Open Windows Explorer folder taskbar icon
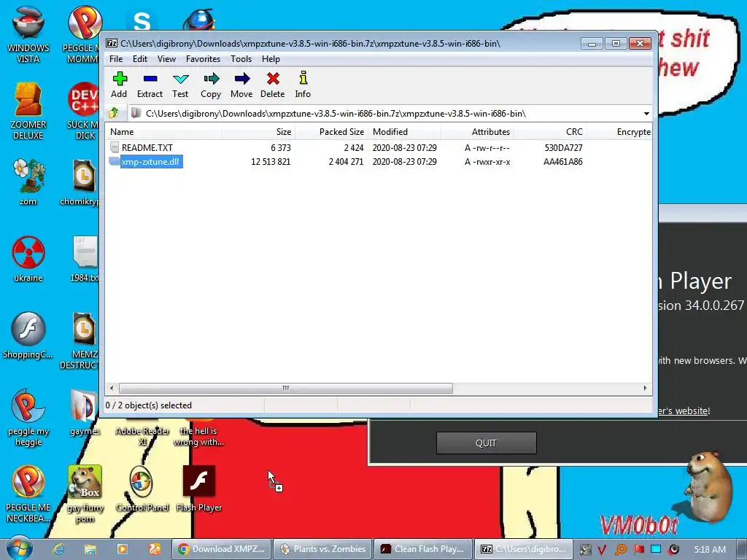 (90, 549)
